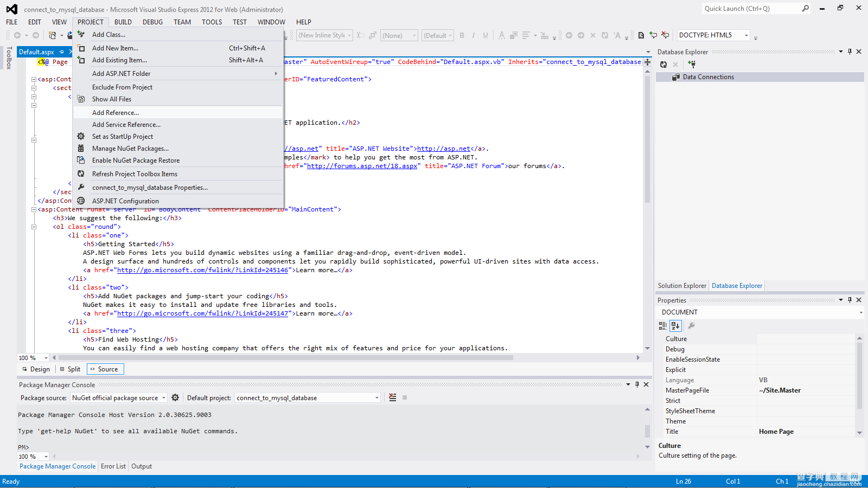Open the (None) target rule dropdown
This screenshot has width=868, height=488.
click(414, 35)
